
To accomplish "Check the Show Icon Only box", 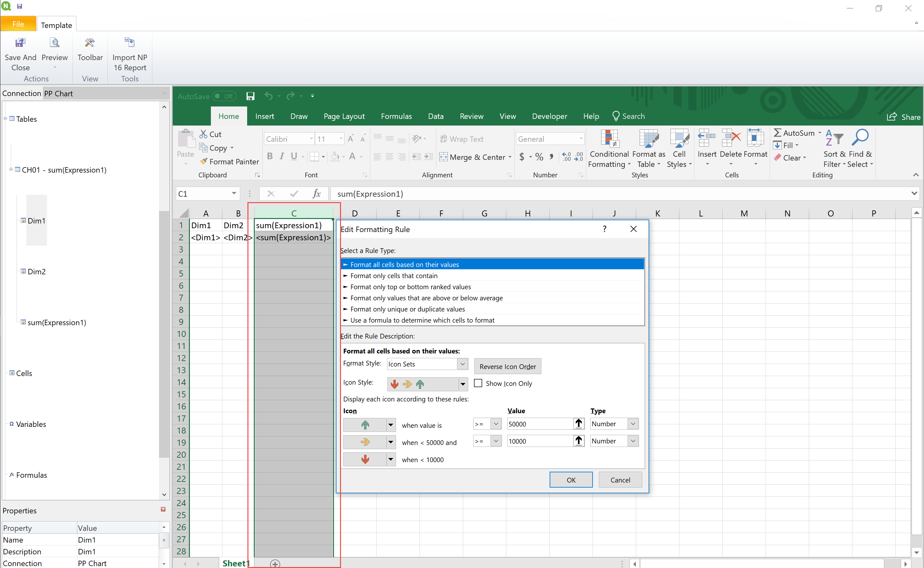I will tap(478, 383).
